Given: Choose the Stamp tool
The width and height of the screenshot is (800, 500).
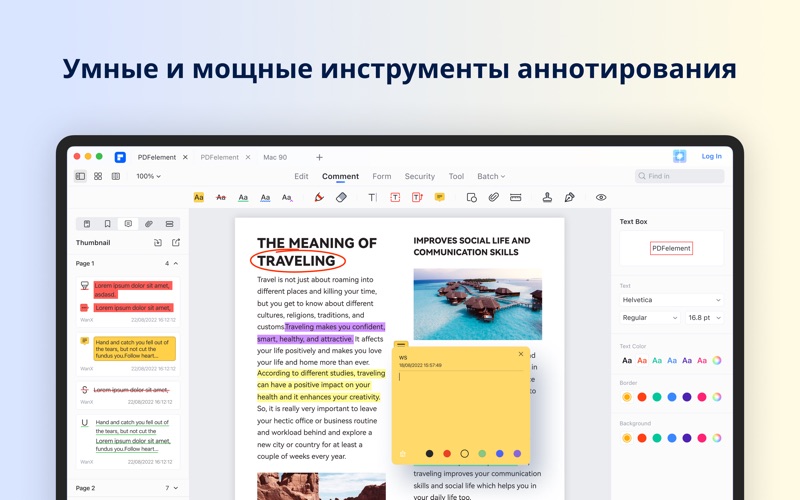Looking at the screenshot, I should (x=547, y=198).
